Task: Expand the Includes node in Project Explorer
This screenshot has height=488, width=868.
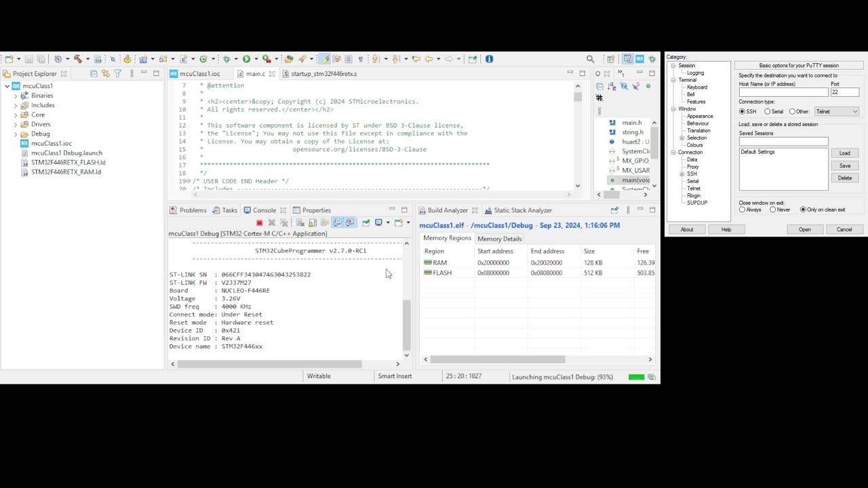Action: tap(16, 105)
